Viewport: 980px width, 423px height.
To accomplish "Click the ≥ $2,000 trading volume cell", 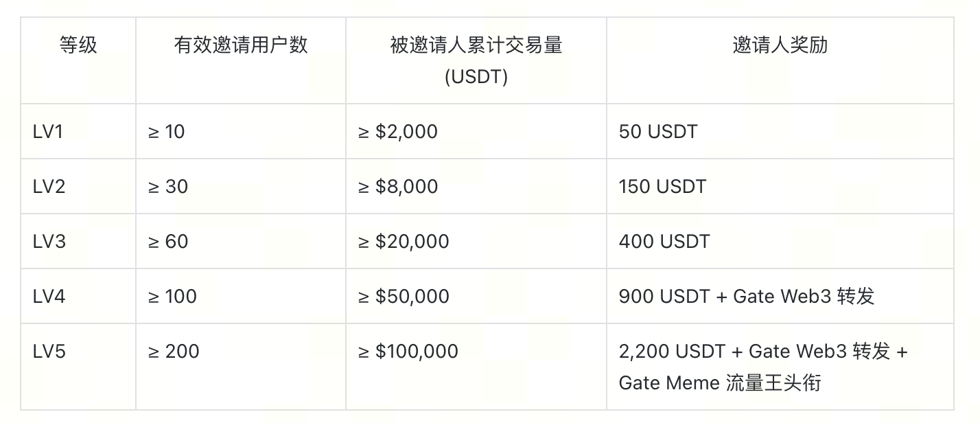I will [x=397, y=132].
